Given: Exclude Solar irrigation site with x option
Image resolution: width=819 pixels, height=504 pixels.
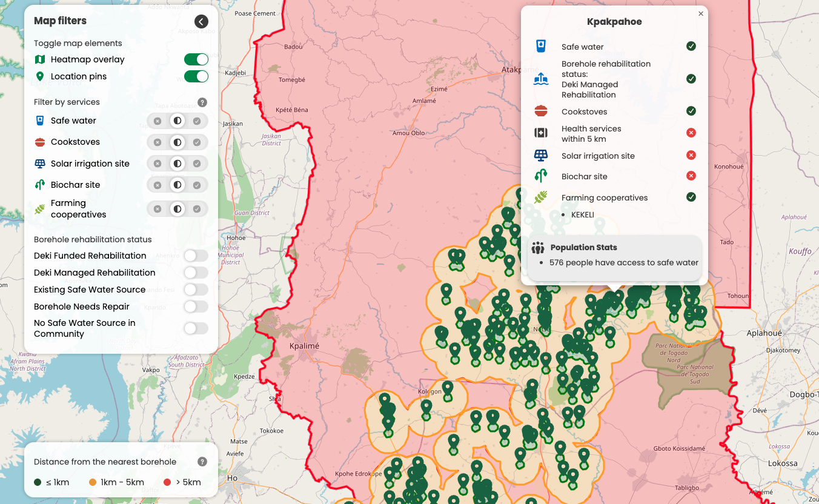Looking at the screenshot, I should click(x=157, y=164).
